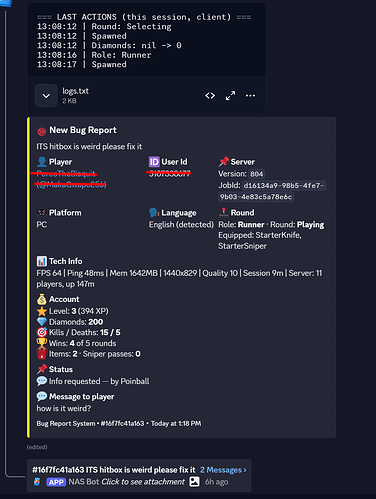Click the red backpack Items icon
The image size is (376, 499).
click(x=42, y=353)
